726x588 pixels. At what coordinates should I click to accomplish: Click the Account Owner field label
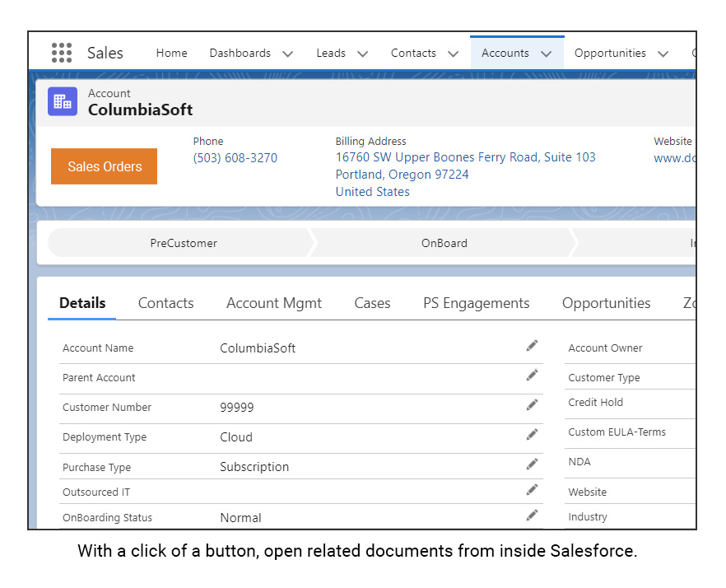[x=605, y=348]
